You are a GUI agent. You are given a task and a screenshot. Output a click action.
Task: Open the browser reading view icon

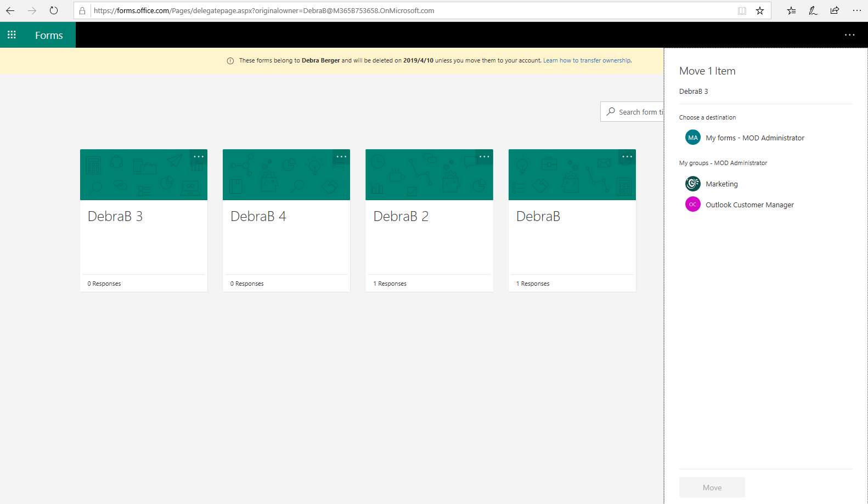click(x=742, y=10)
